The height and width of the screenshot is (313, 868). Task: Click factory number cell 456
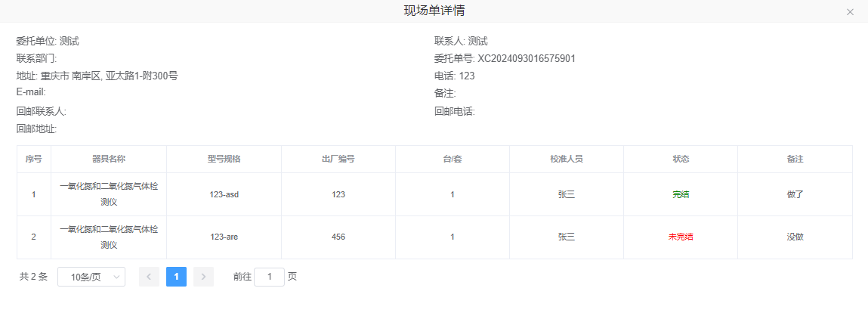tap(338, 237)
